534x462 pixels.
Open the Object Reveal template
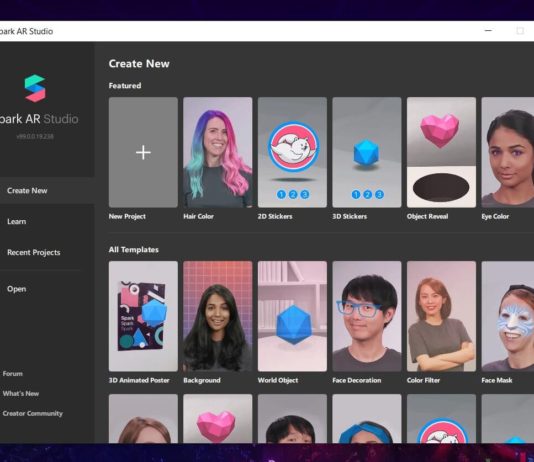coord(441,152)
